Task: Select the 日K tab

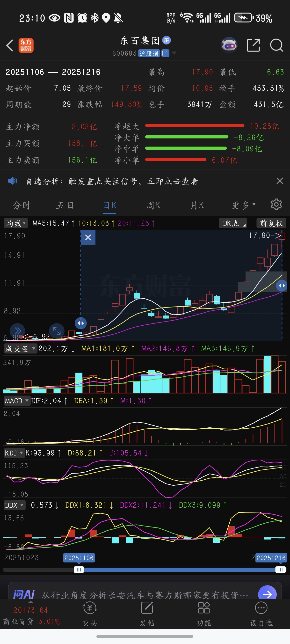Action: coord(110,205)
